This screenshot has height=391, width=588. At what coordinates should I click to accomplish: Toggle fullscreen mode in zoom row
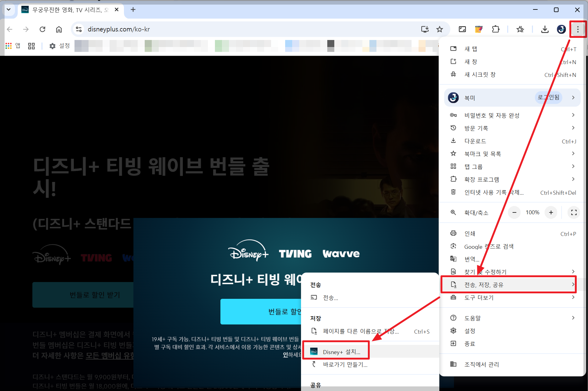[574, 212]
